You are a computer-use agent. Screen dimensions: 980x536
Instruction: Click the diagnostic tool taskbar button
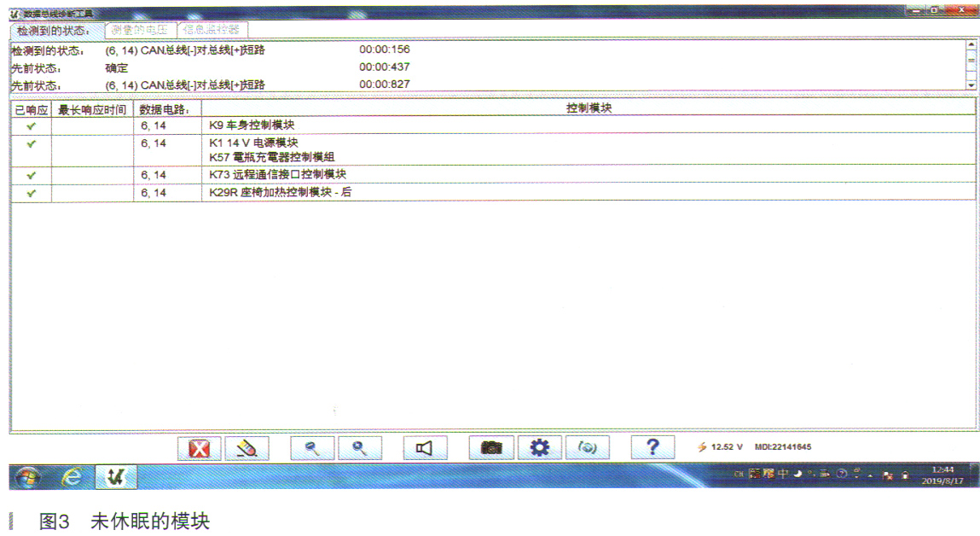point(116,478)
